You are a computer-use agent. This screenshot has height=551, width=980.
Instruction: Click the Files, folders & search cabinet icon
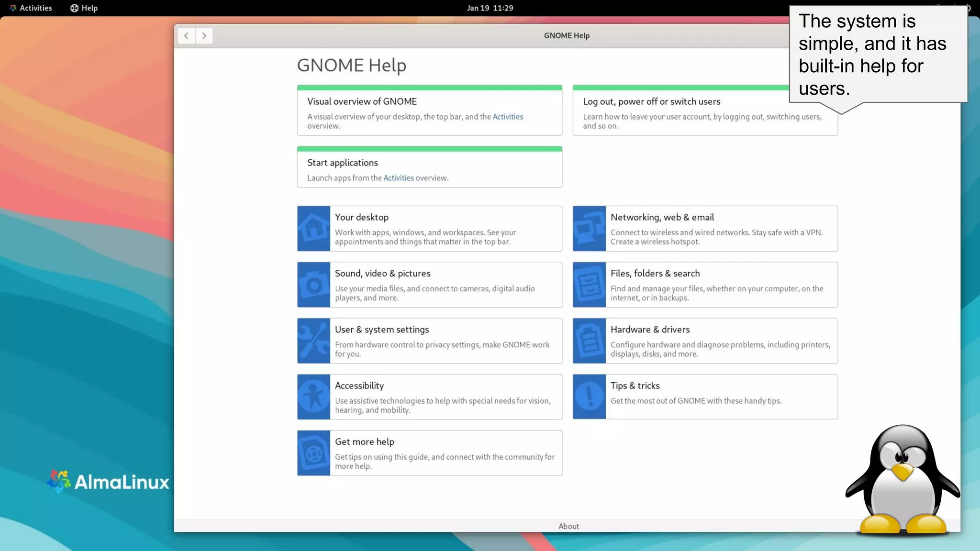pos(589,285)
